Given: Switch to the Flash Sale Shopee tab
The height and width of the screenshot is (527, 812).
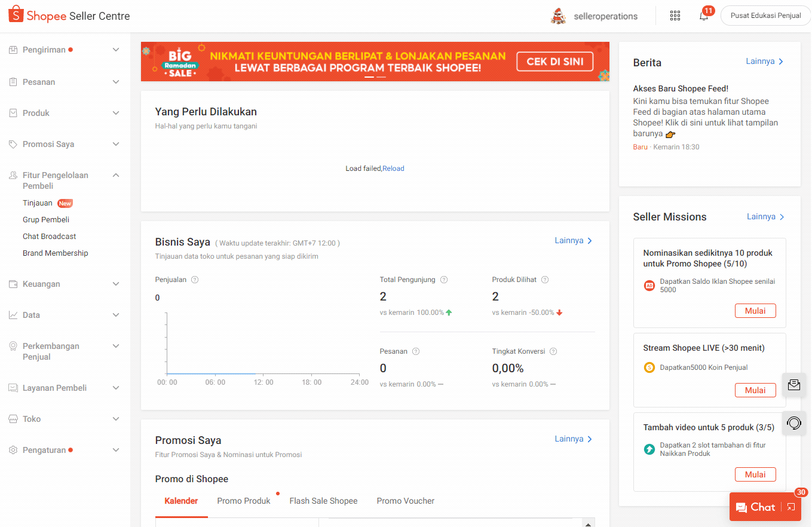Looking at the screenshot, I should coord(323,501).
